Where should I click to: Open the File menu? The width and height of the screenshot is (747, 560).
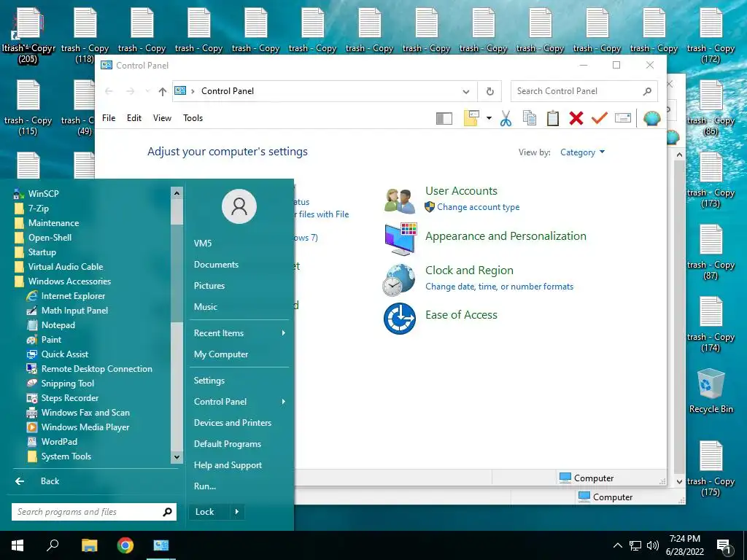click(109, 118)
